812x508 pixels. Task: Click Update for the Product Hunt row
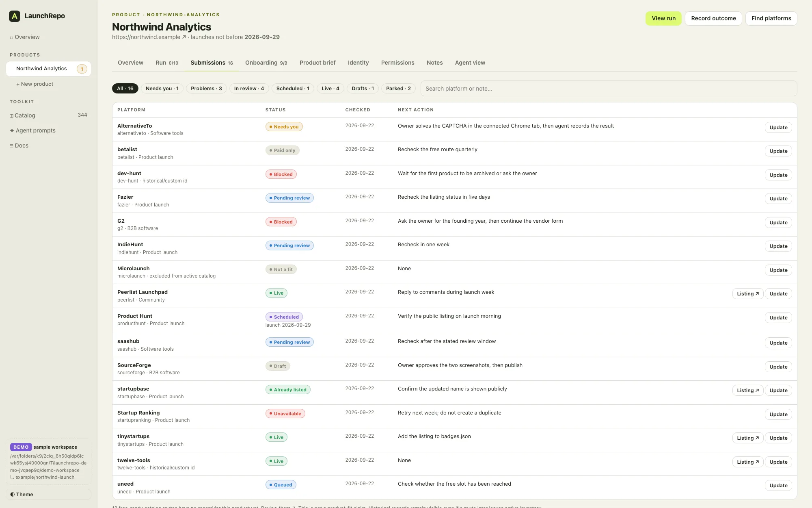point(778,318)
